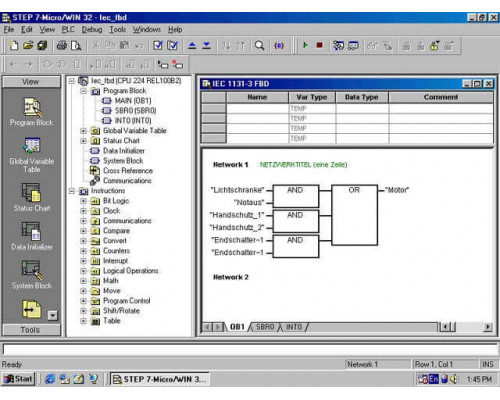Click the red STOP mode icon
500x400 pixels.
tap(319, 45)
